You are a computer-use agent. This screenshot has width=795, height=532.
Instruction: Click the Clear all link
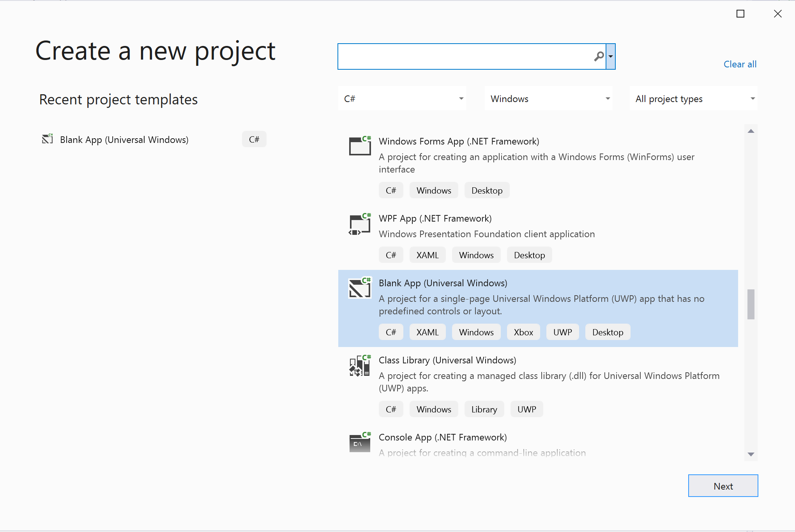coord(741,64)
